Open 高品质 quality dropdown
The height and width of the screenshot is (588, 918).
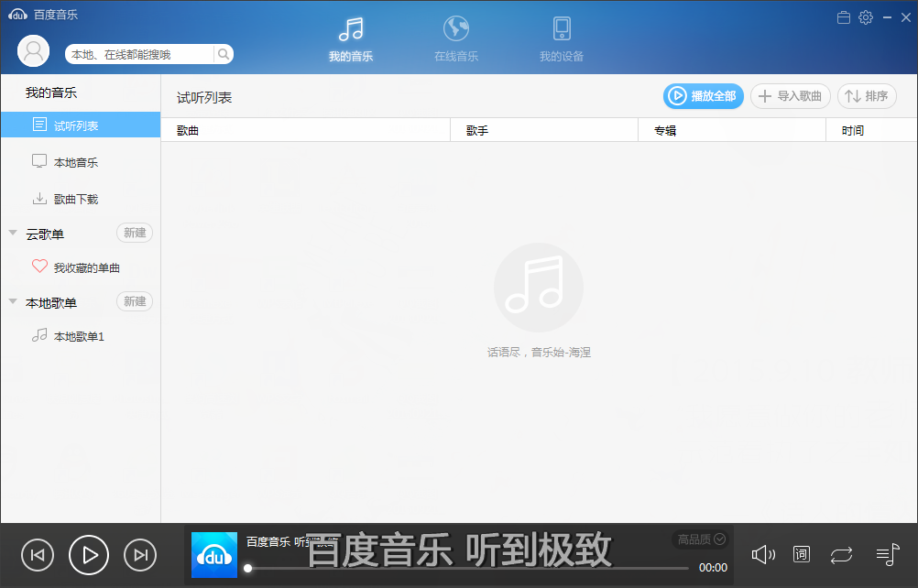(701, 539)
